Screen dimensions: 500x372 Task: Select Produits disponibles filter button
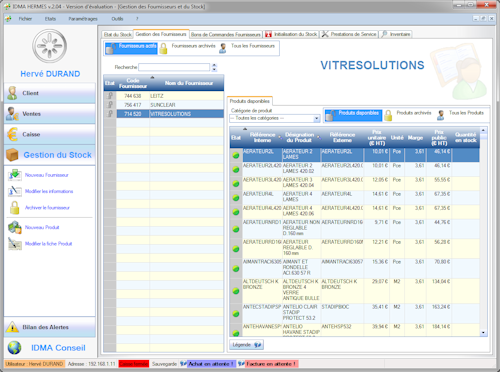pos(353,115)
